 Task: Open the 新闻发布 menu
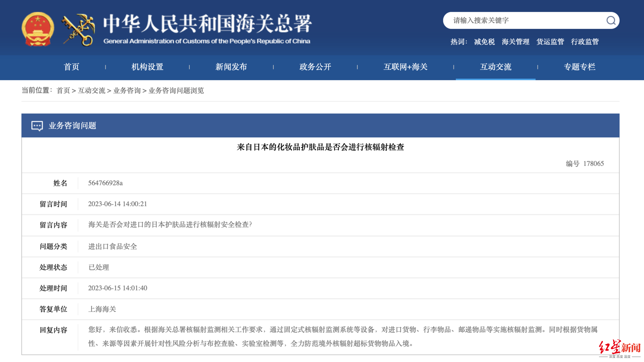[231, 67]
